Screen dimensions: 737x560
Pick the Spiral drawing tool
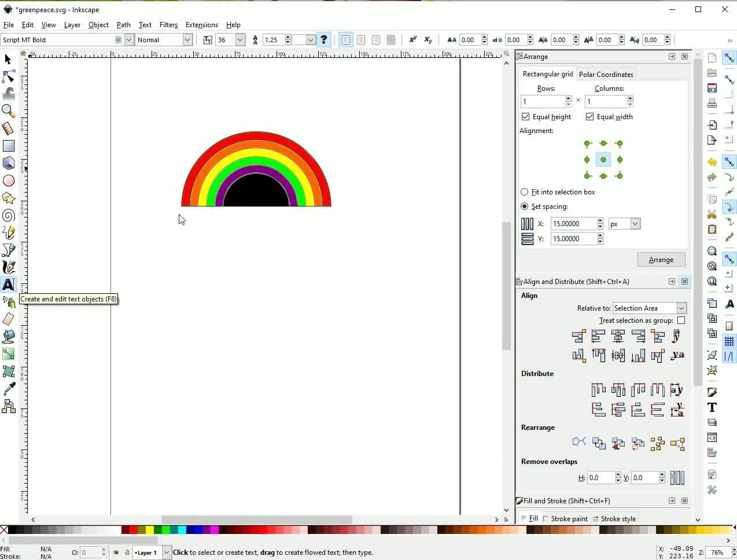(9, 216)
